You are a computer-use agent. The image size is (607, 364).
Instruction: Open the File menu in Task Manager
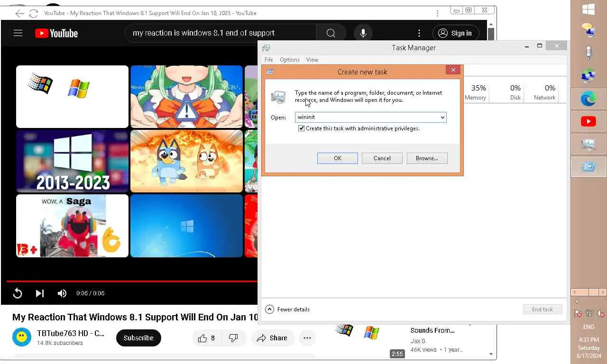(268, 60)
